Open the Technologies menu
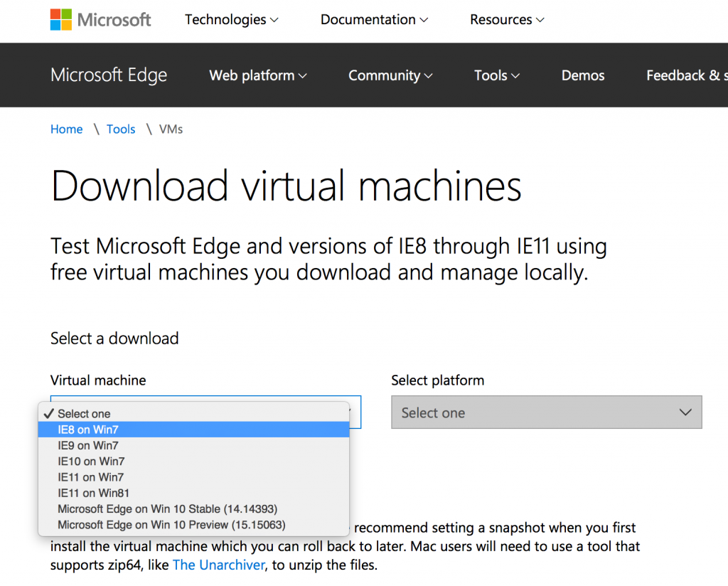This screenshot has width=728, height=586. [x=231, y=19]
